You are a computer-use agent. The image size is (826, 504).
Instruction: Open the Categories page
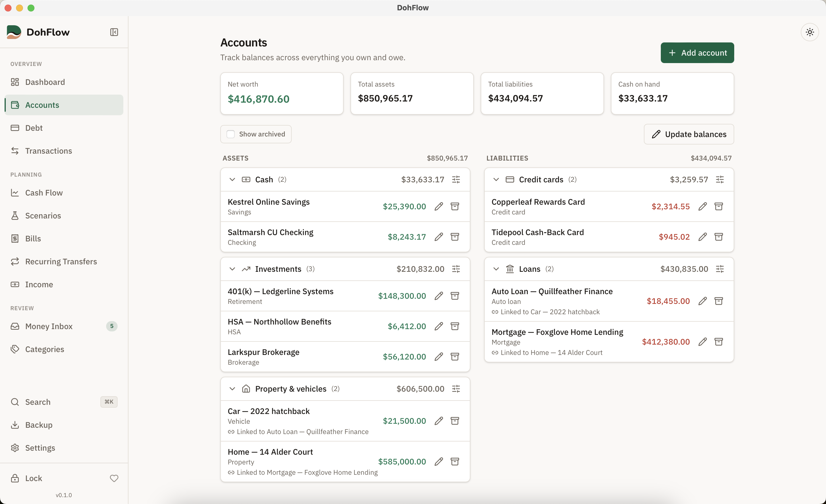click(64, 349)
